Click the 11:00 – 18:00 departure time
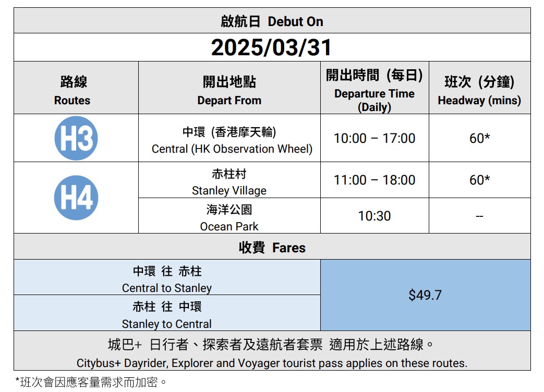The width and height of the screenshot is (544, 392). click(x=374, y=180)
